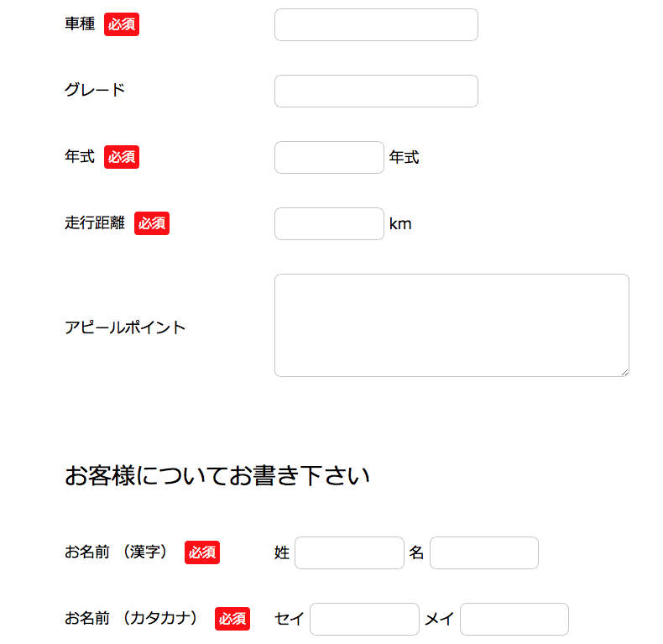Select the 年式 year input box
This screenshot has width=663, height=644.
point(329,157)
